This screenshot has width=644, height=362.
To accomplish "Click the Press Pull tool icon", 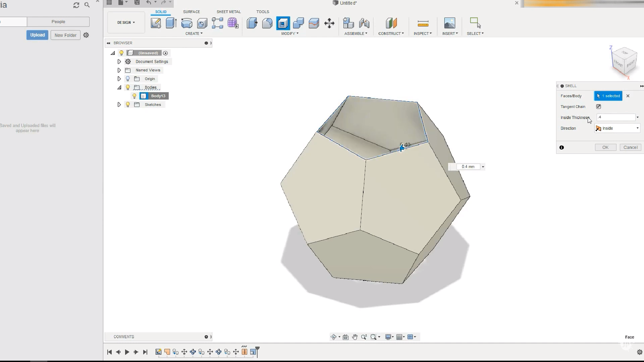I will [252, 23].
